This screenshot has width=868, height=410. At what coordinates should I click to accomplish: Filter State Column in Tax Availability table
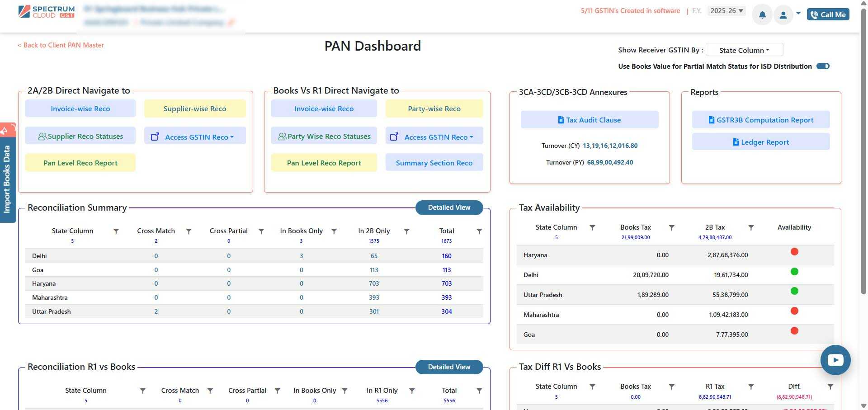[592, 227]
